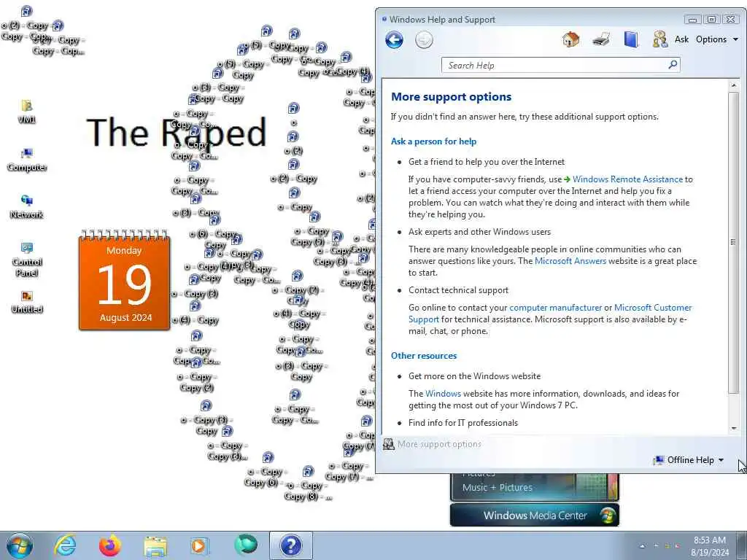747x560 pixels.
Task: Click the help scrollbar down arrow
Action: click(734, 428)
